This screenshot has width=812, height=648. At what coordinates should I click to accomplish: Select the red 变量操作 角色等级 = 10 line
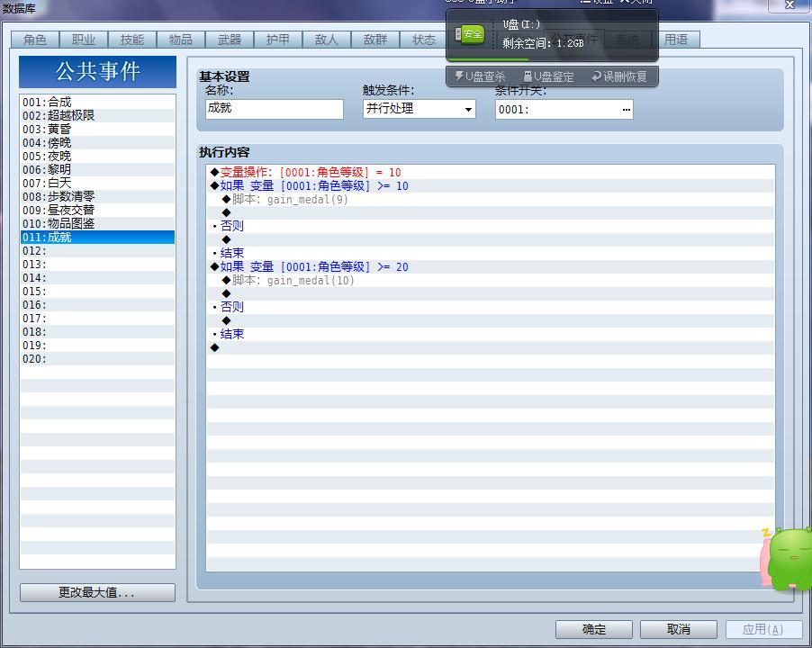click(x=491, y=173)
